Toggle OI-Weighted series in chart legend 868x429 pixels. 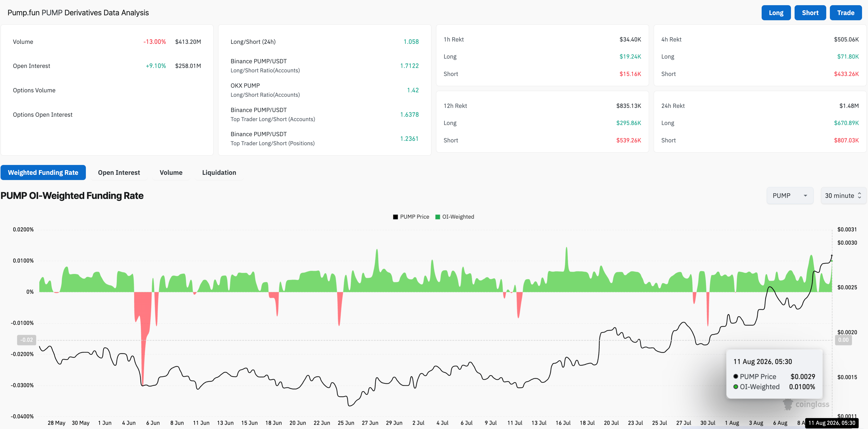coord(454,217)
